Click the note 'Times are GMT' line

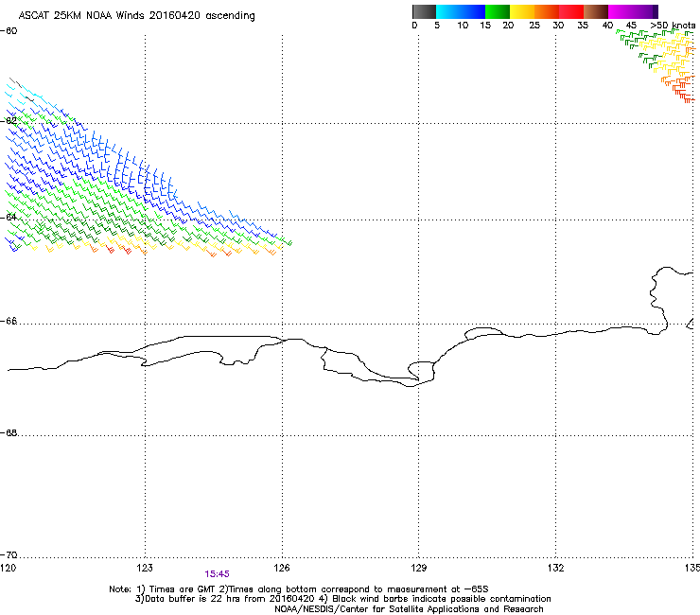pyautogui.click(x=299, y=589)
